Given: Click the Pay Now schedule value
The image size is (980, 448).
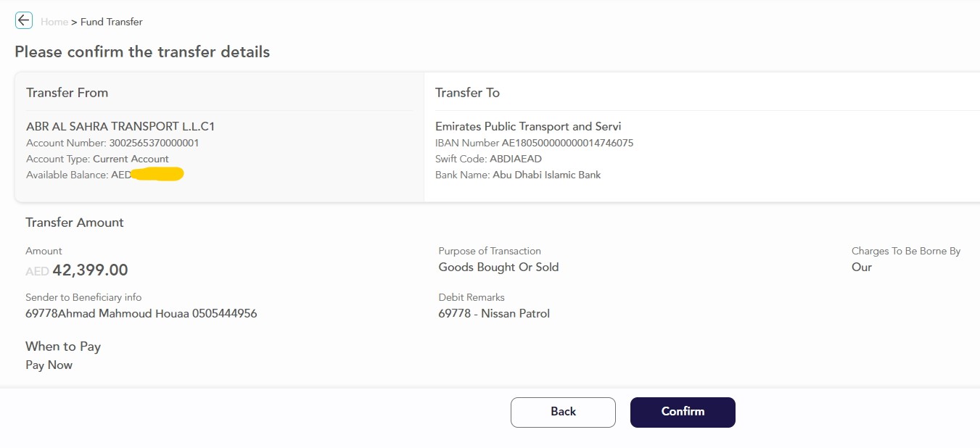Looking at the screenshot, I should 49,365.
